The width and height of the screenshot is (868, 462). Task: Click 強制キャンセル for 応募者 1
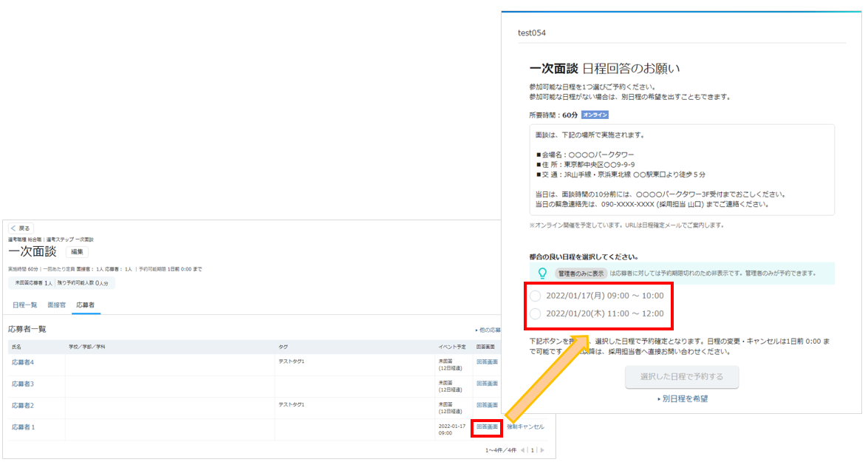click(x=525, y=427)
